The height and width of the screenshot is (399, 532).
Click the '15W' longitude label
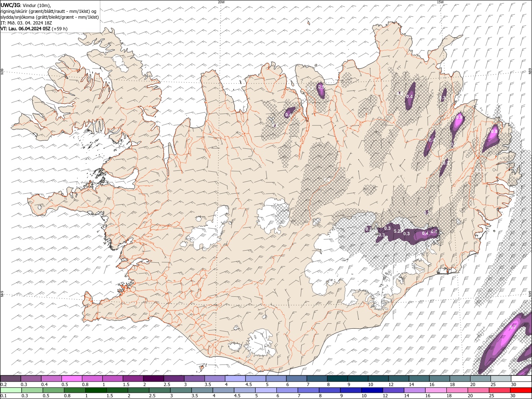point(440,2)
